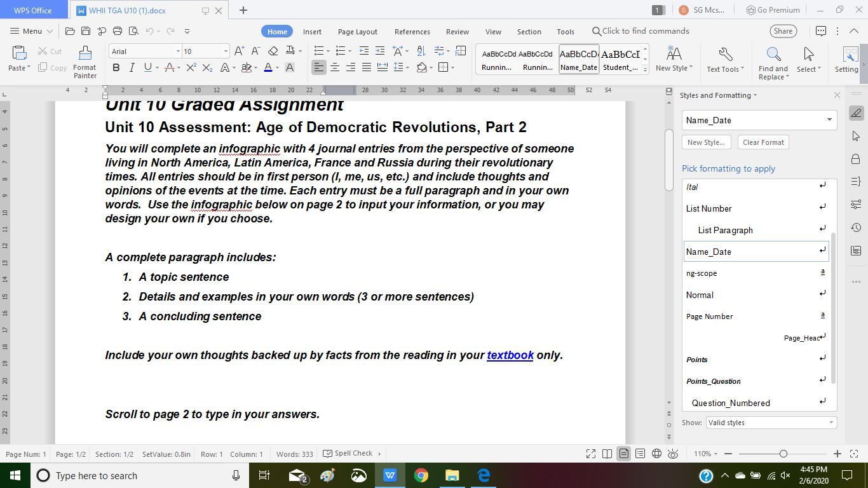Click the zoom slider handle

[x=783, y=454]
